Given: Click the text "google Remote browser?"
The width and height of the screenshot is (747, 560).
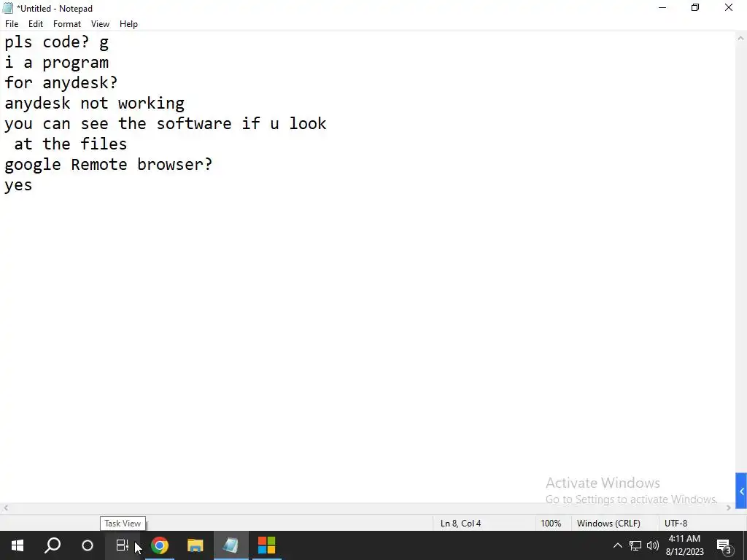Looking at the screenshot, I should [x=109, y=165].
